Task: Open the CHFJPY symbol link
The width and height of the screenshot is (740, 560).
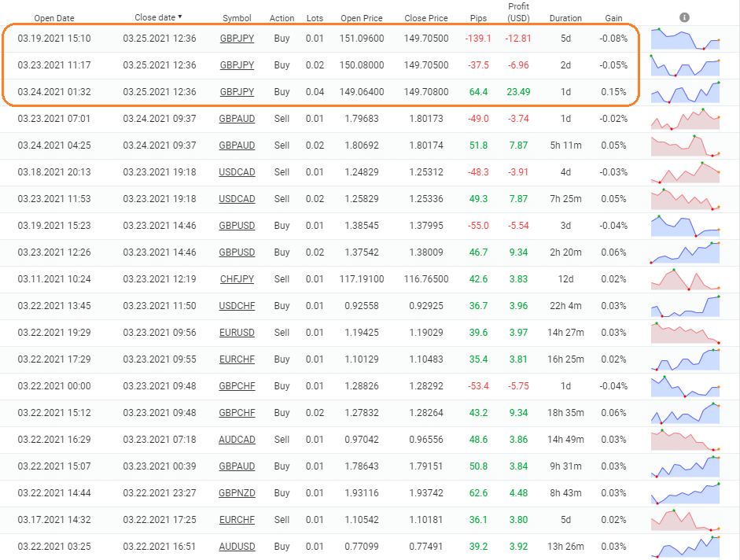Action: (237, 279)
